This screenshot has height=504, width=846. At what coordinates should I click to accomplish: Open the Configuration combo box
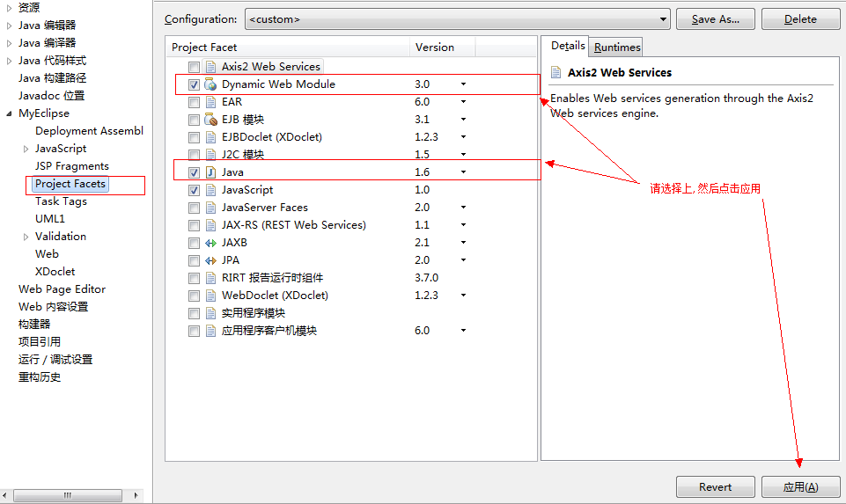click(456, 19)
